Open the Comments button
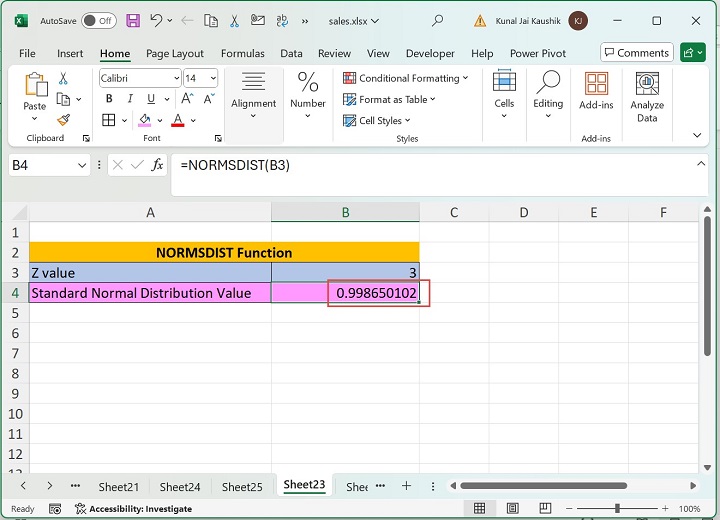 click(x=636, y=53)
